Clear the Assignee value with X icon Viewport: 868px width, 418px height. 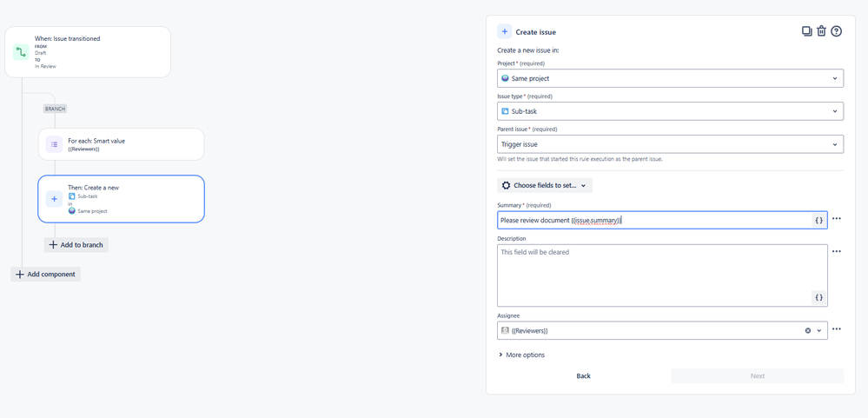click(x=808, y=330)
